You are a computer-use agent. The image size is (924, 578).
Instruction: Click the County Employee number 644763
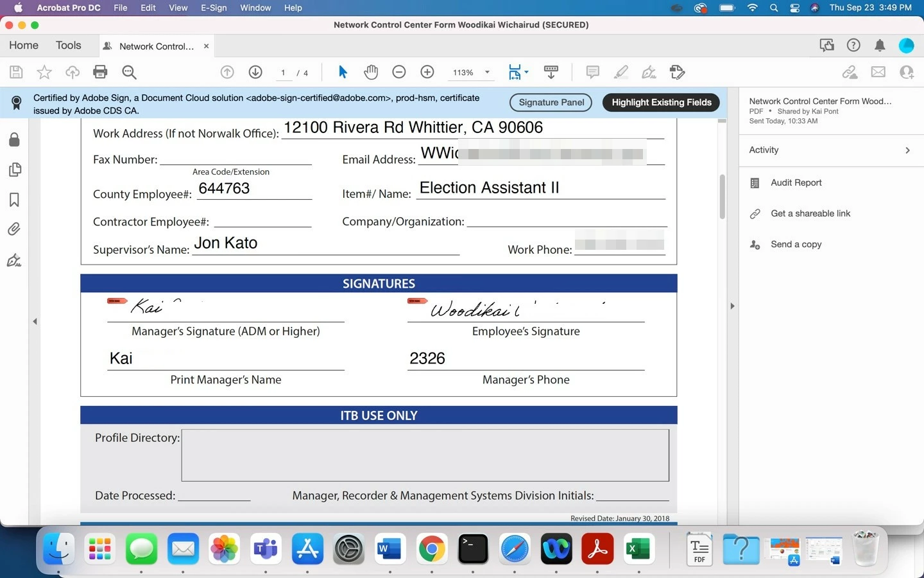pos(224,188)
